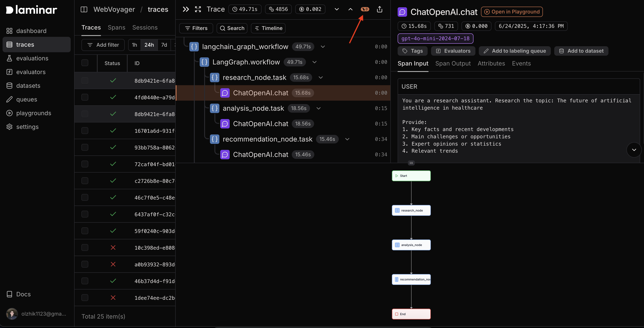Switch to the Span Output tab
Image resolution: width=644 pixels, height=328 pixels.
point(453,63)
